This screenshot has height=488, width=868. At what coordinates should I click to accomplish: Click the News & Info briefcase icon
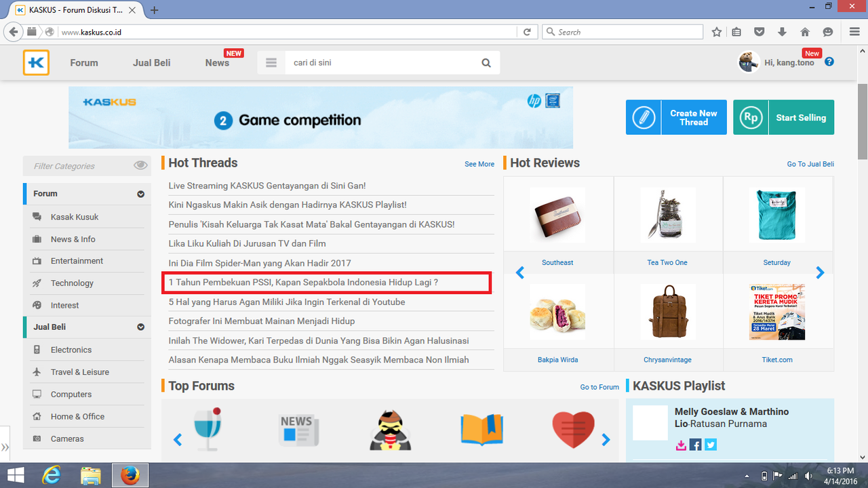37,239
